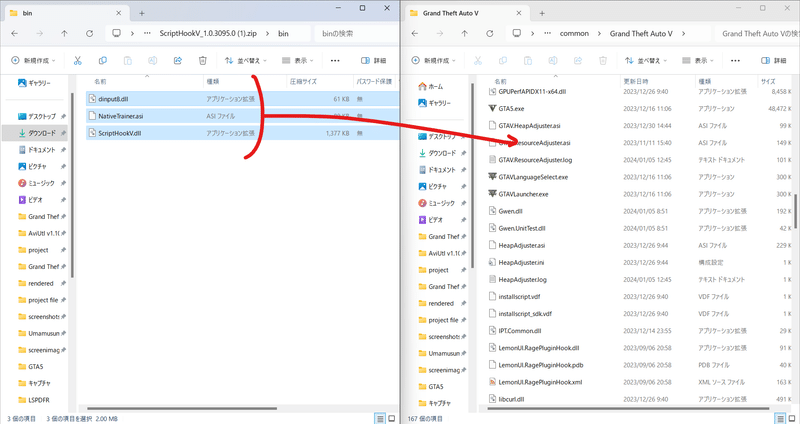
Task: Close the Grand Theft Auto V tab
Action: pos(519,13)
